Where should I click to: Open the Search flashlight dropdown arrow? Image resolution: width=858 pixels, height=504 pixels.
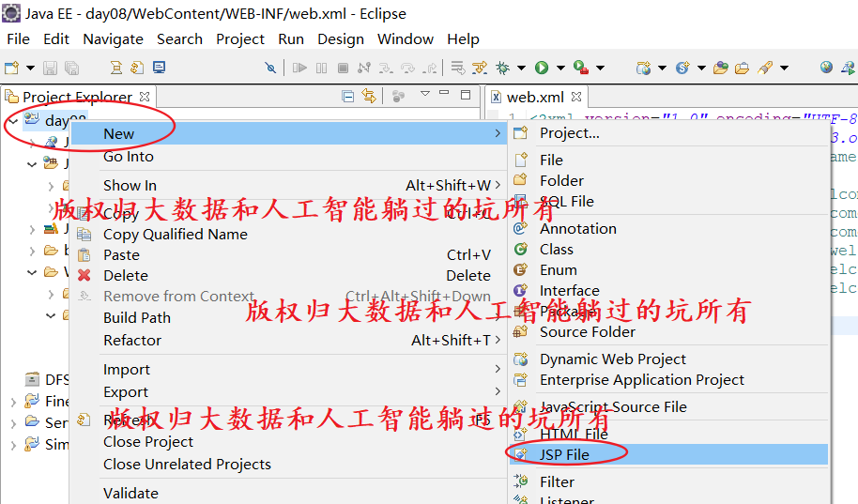coord(784,68)
